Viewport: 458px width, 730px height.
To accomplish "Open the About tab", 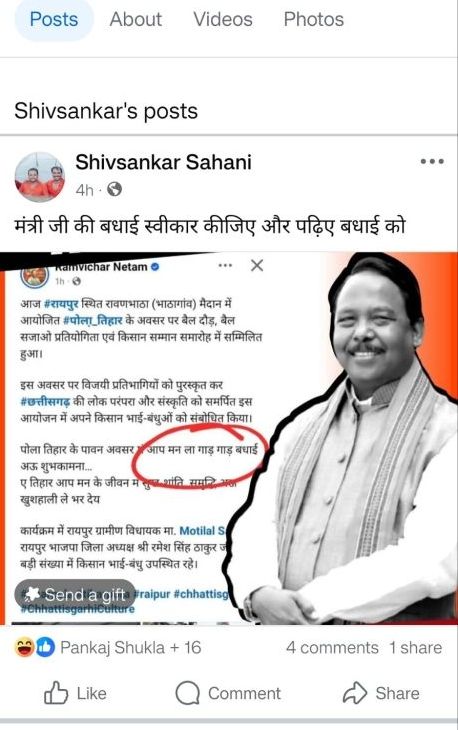I will click(135, 20).
